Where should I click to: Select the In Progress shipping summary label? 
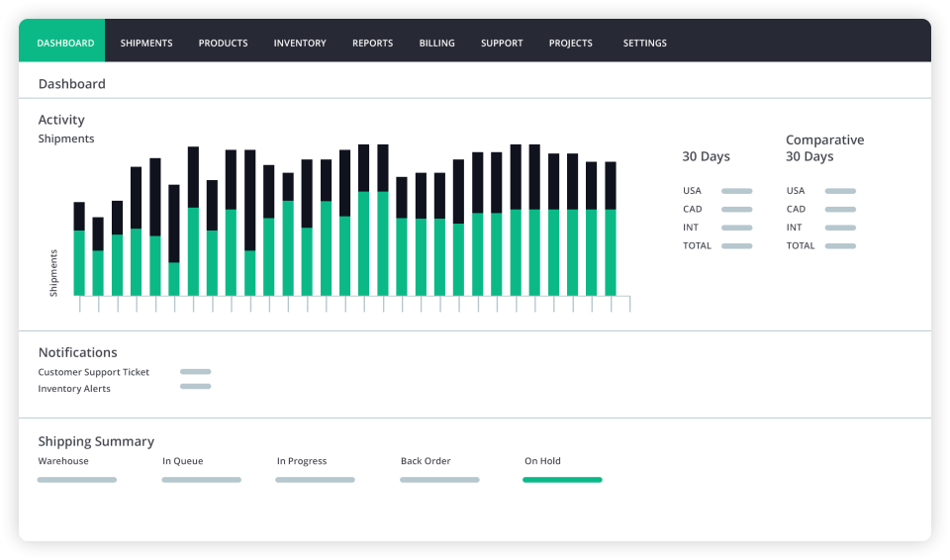(x=302, y=461)
